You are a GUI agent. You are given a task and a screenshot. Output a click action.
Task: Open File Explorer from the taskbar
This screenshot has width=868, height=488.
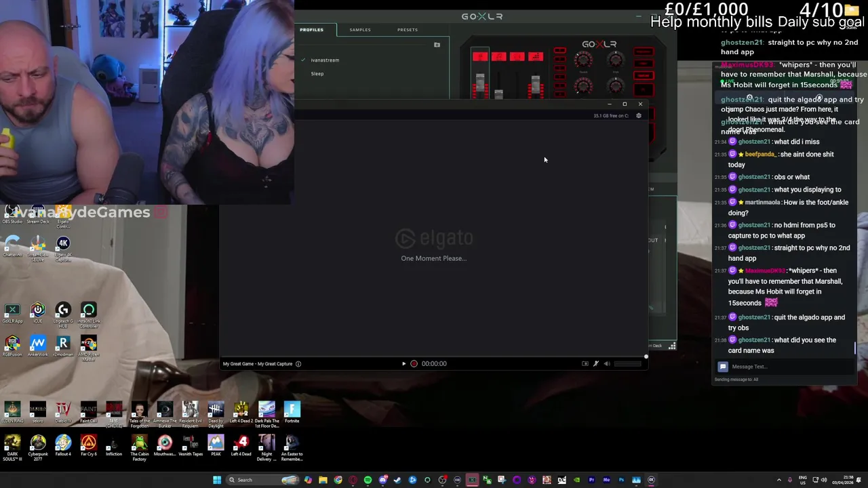point(323,480)
